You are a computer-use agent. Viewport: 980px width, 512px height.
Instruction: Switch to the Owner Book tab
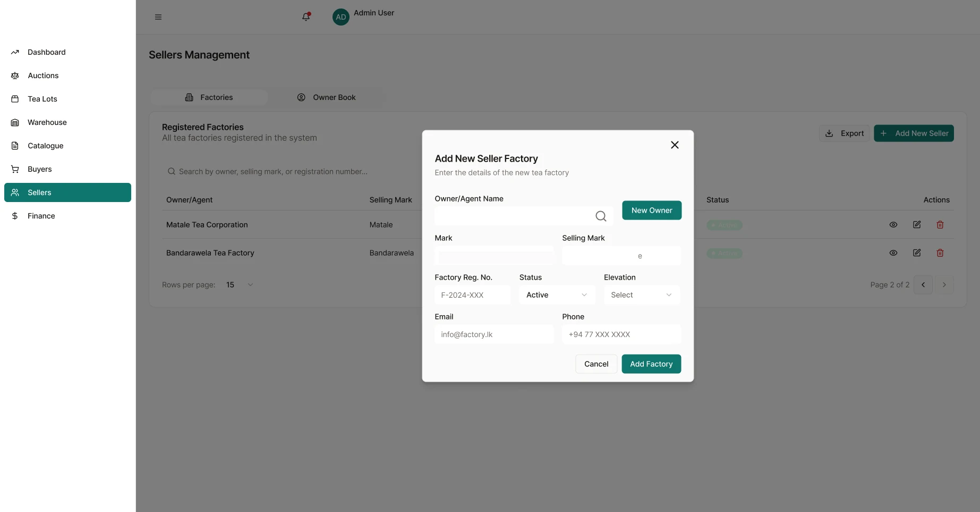326,97
